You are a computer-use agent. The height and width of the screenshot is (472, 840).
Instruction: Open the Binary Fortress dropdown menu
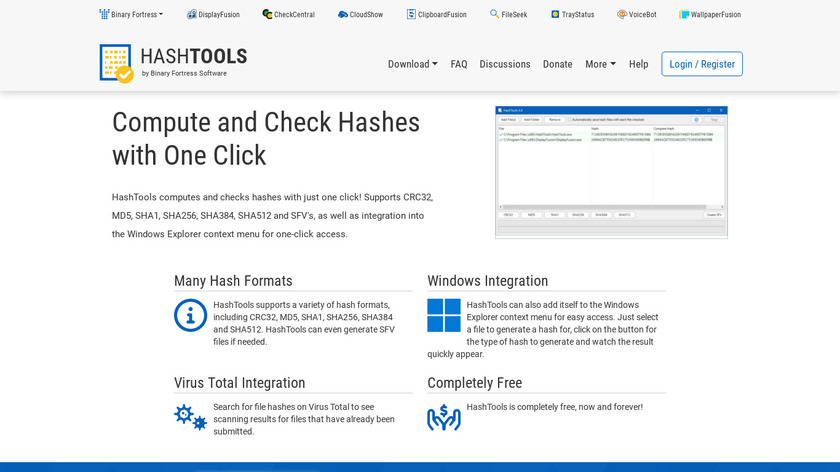(131, 14)
